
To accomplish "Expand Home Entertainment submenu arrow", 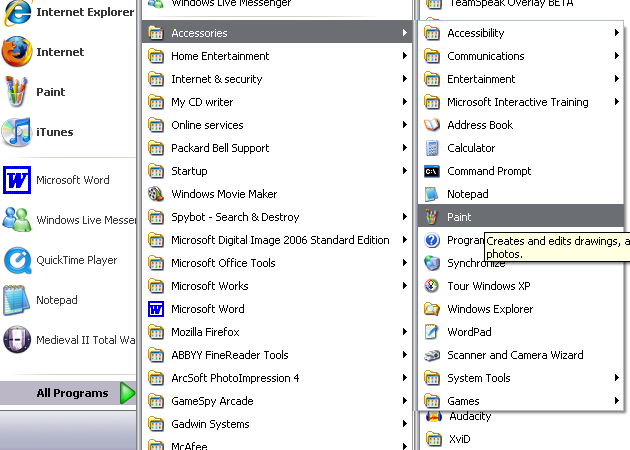I will (405, 55).
